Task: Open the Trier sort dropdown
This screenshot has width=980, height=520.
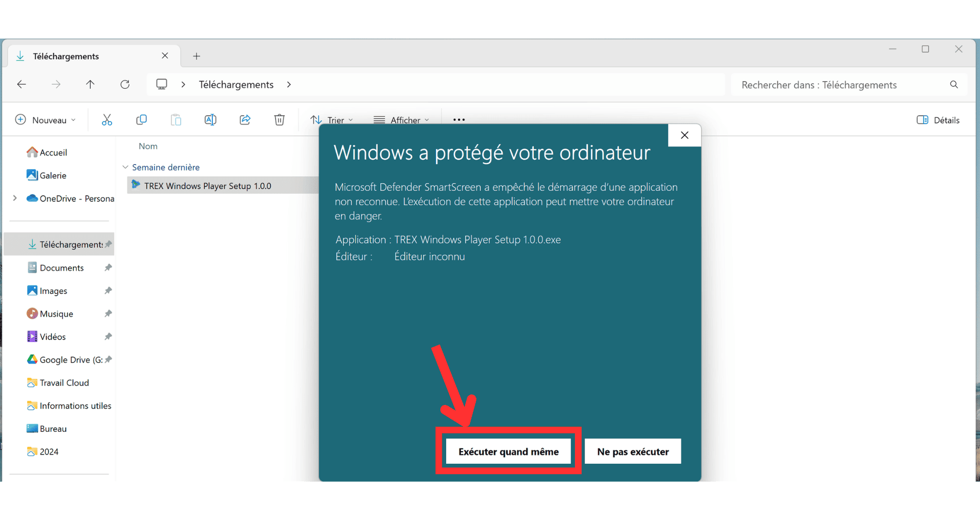Action: click(x=332, y=120)
